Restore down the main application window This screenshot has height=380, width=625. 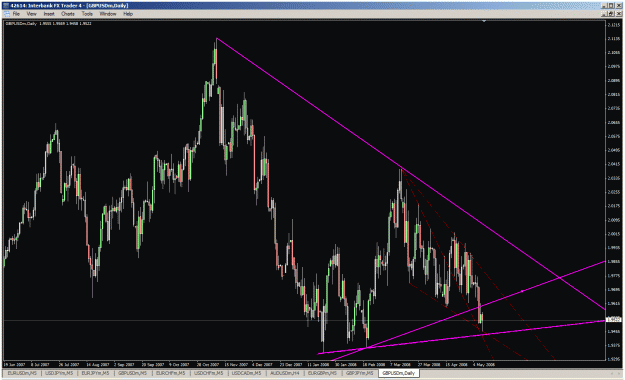pos(611,6)
